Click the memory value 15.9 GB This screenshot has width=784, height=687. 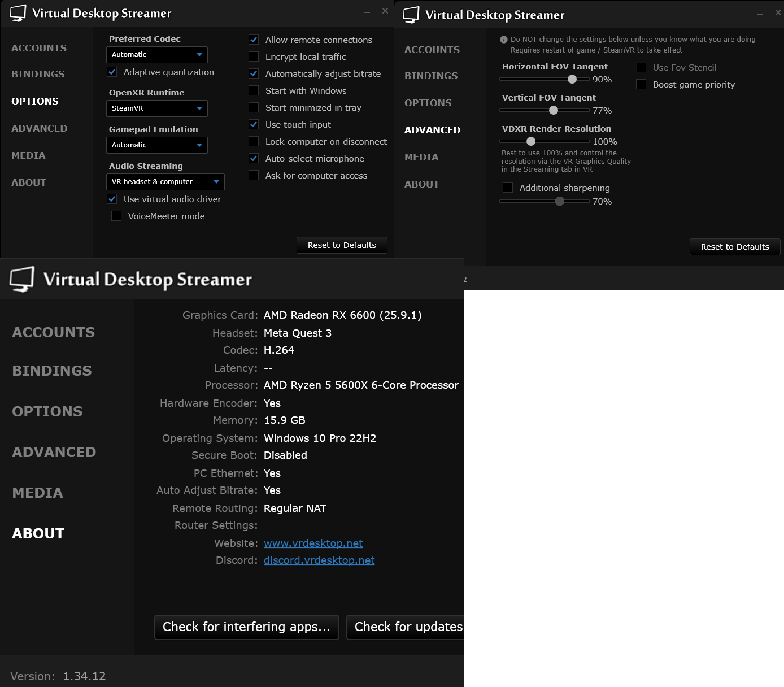point(285,420)
